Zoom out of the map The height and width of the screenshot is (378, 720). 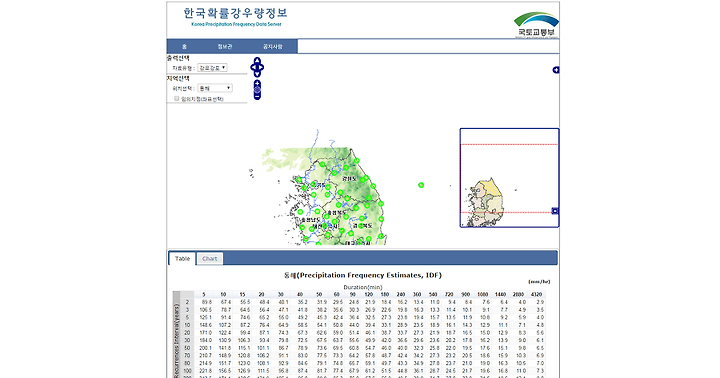(x=257, y=96)
